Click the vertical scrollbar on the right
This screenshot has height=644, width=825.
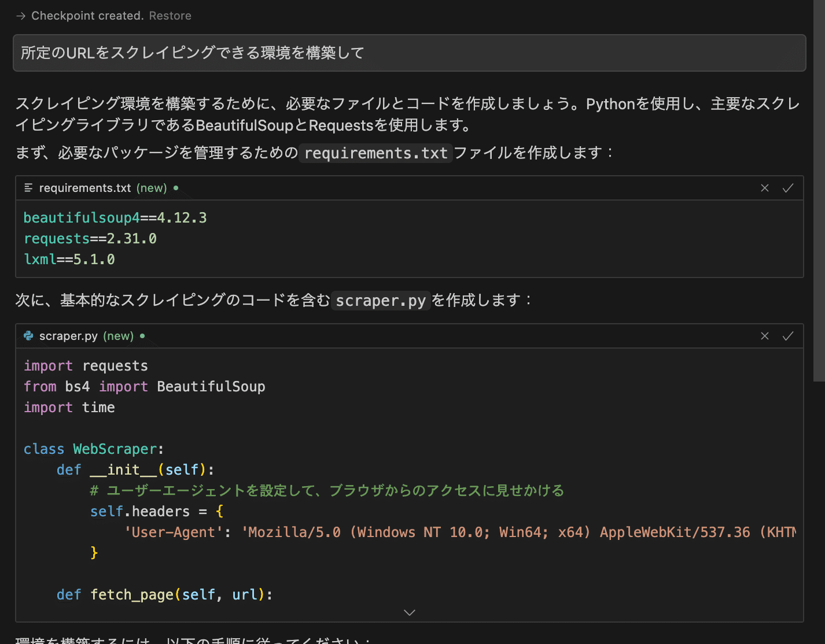tap(819, 191)
